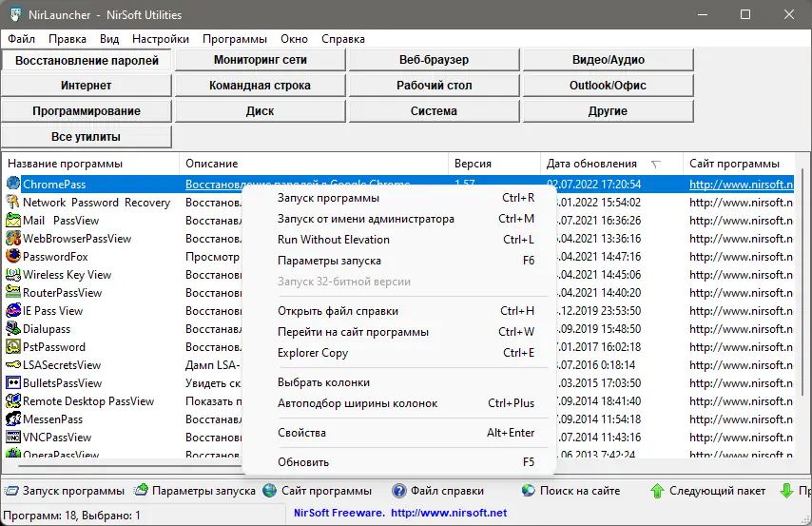Image resolution: width=812 pixels, height=526 pixels.
Task: Click Запуск программы in bottom toolbar
Action: point(65,491)
